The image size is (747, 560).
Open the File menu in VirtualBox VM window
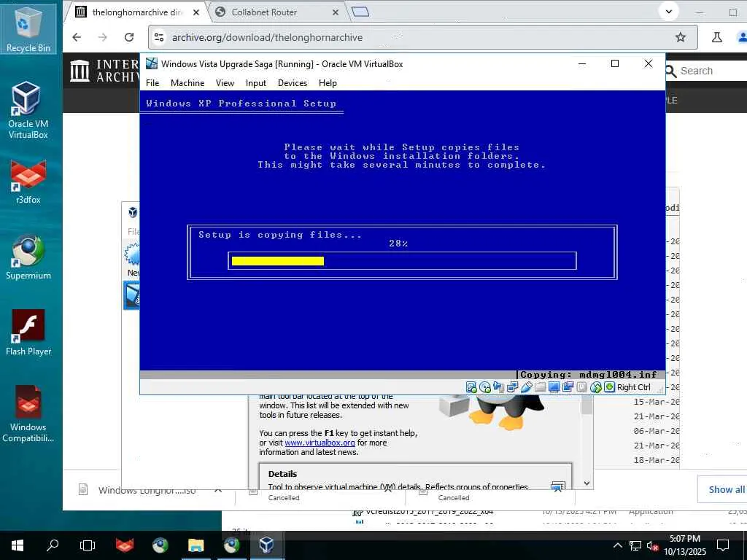(x=152, y=83)
